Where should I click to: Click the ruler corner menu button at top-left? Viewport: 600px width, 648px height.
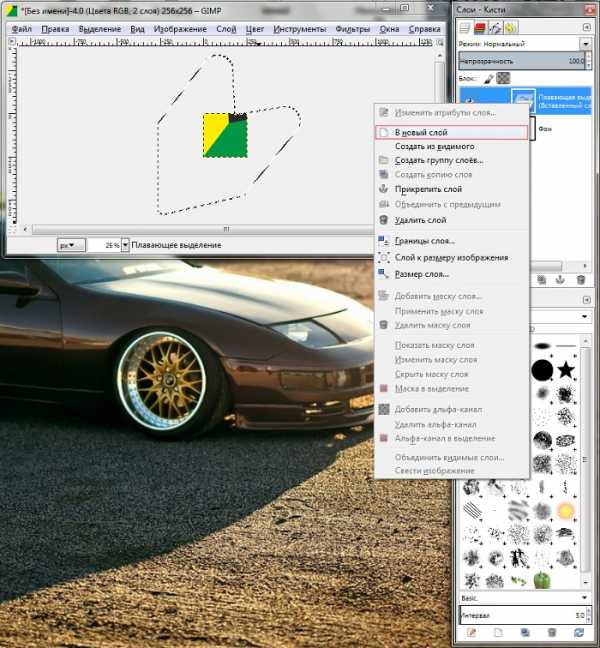coord(12,41)
